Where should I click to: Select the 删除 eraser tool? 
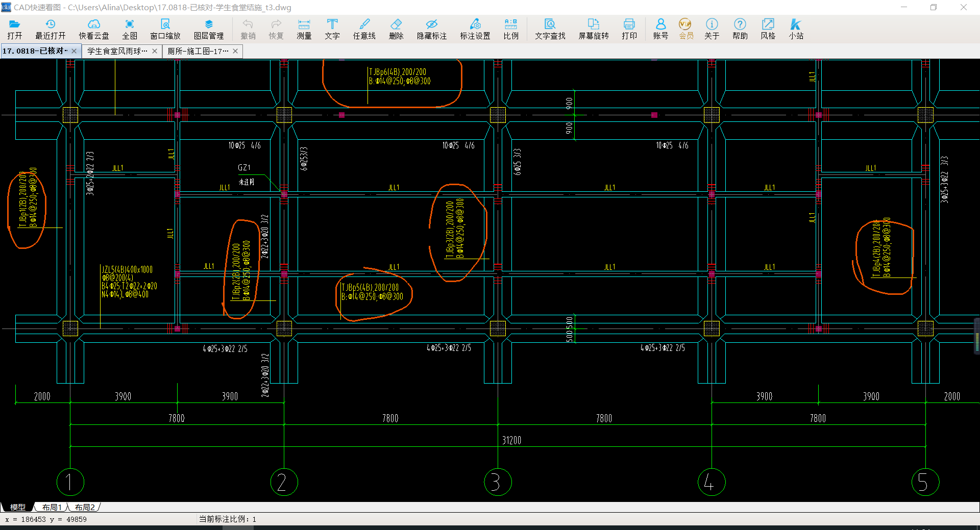tap(396, 29)
